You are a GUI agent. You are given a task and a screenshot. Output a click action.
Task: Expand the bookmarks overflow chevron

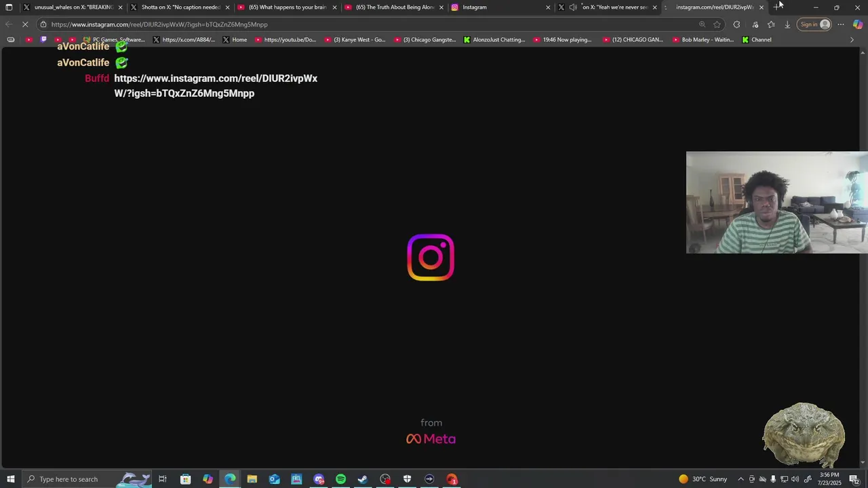pos(852,40)
